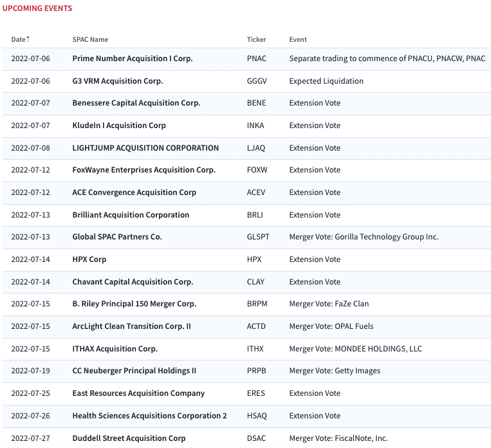This screenshot has height=448, width=491.
Task: Open FoxWayne Enterprises Acquisition Corp.
Action: (144, 170)
